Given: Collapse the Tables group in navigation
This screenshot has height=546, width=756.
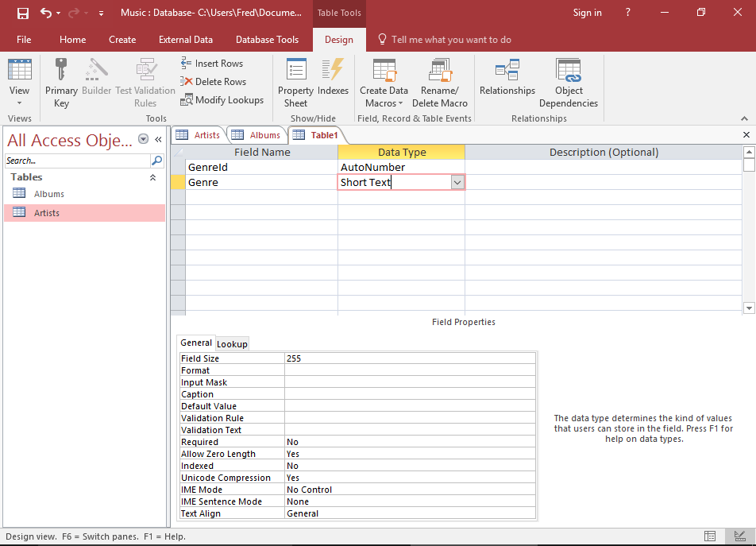Looking at the screenshot, I should tap(153, 177).
